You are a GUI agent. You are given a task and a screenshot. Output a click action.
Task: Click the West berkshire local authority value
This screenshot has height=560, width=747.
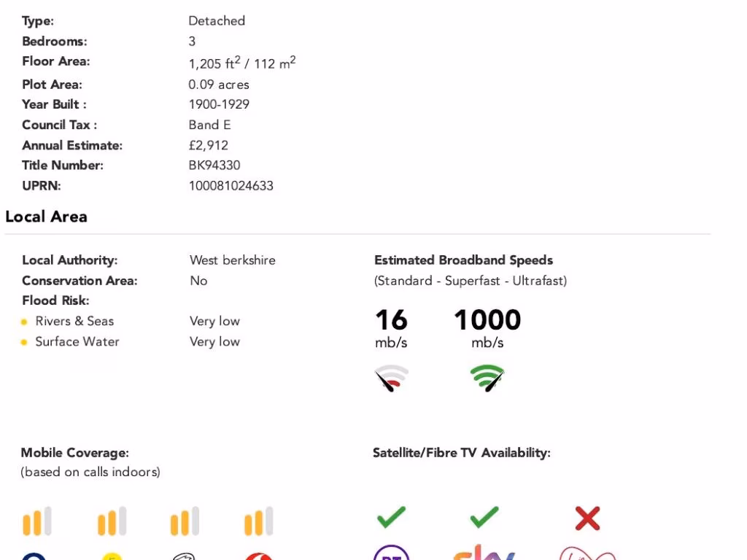233,260
